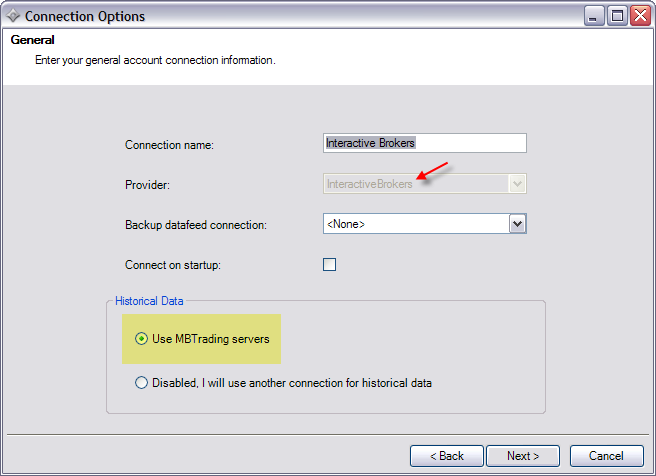656x476 pixels.
Task: Click the red arrow annotation
Action: click(x=432, y=172)
